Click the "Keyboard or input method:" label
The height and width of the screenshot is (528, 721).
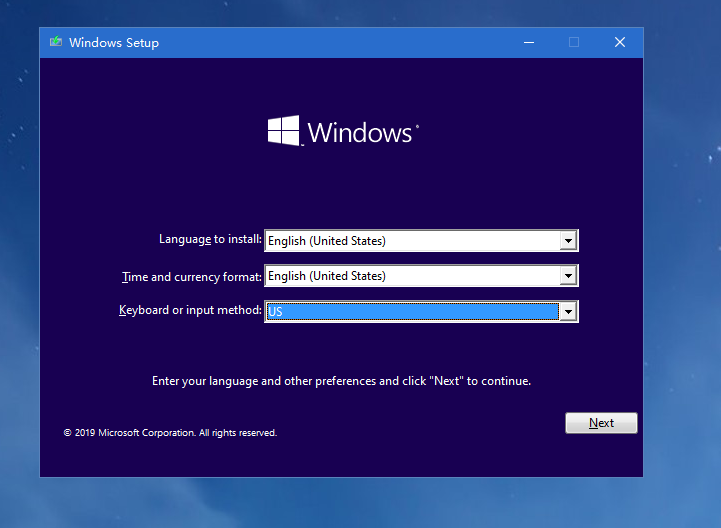point(190,311)
